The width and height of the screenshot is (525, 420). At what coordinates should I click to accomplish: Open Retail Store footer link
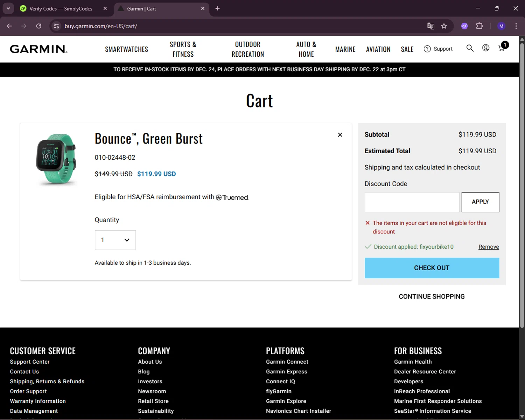[153, 401]
